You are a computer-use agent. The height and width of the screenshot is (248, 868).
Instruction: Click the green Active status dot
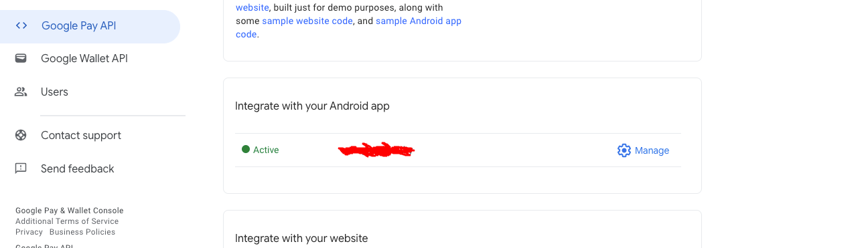pos(246,150)
